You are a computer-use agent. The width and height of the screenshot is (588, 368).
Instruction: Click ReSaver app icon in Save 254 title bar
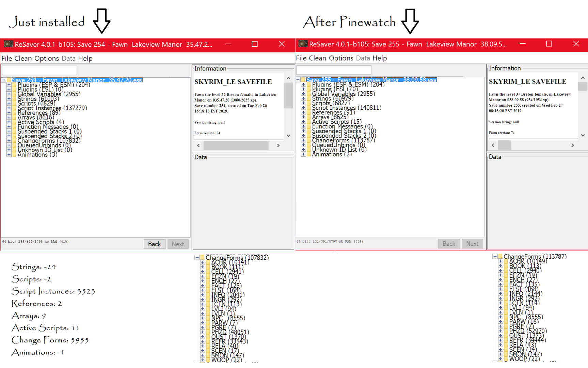[8, 44]
